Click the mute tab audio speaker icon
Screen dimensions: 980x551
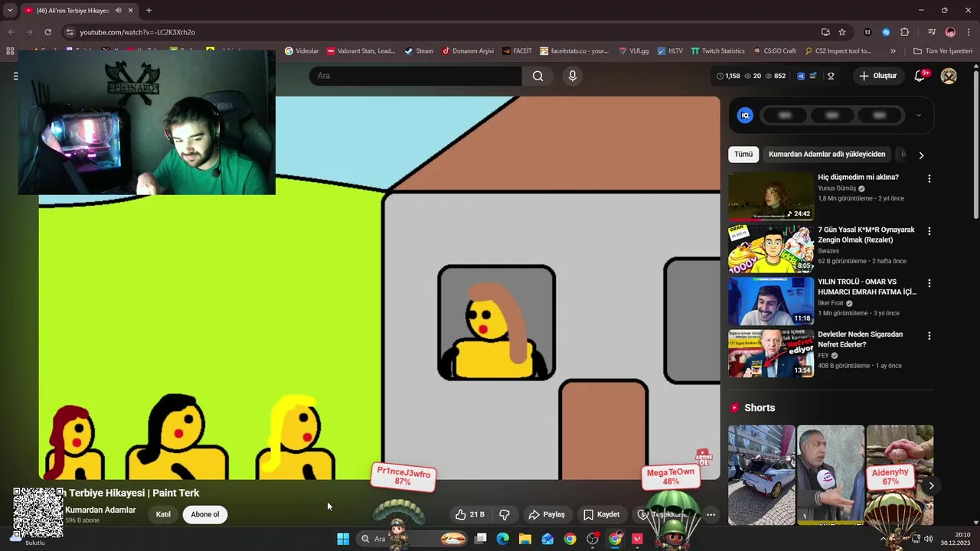[118, 11]
